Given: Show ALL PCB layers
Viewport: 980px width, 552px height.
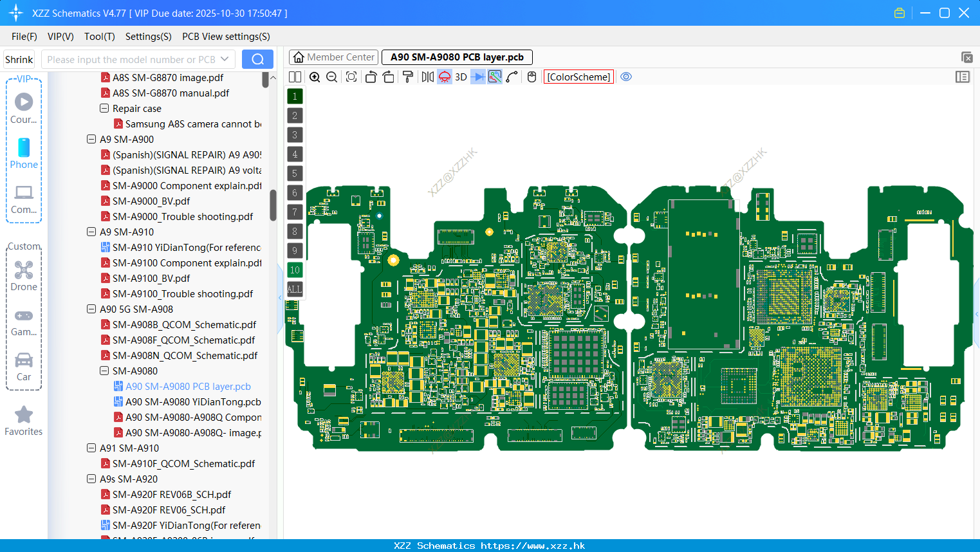Looking at the screenshot, I should coord(295,289).
